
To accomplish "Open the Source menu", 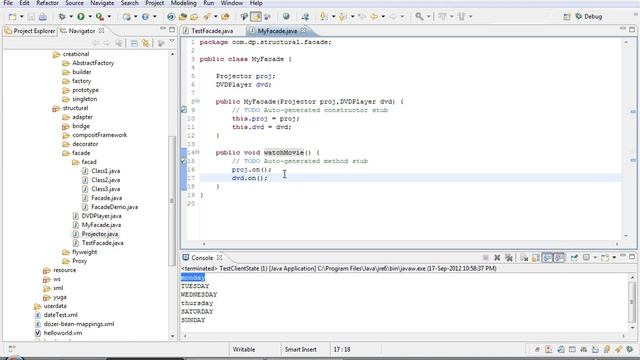I will tap(74, 3).
